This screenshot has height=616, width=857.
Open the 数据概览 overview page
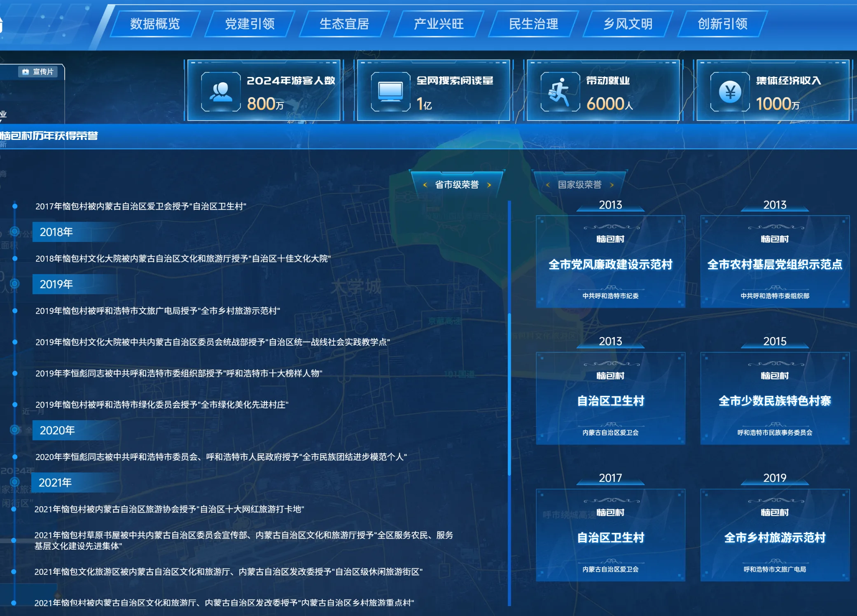click(x=155, y=24)
